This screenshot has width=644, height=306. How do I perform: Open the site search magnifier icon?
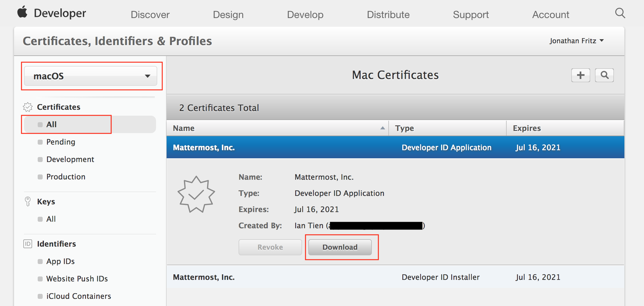click(x=620, y=13)
